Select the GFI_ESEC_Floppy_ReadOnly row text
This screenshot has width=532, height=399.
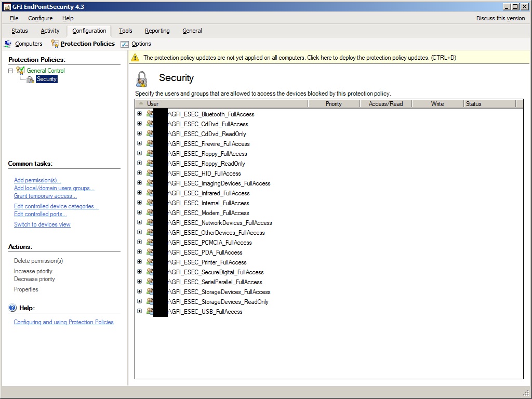point(207,164)
